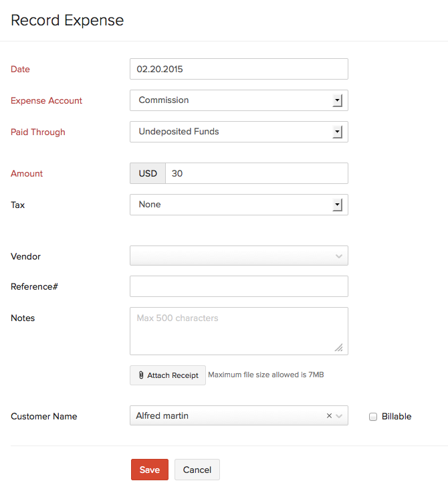The width and height of the screenshot is (448, 495).
Task: Expand the Tax dropdown showing None
Action: pos(239,205)
